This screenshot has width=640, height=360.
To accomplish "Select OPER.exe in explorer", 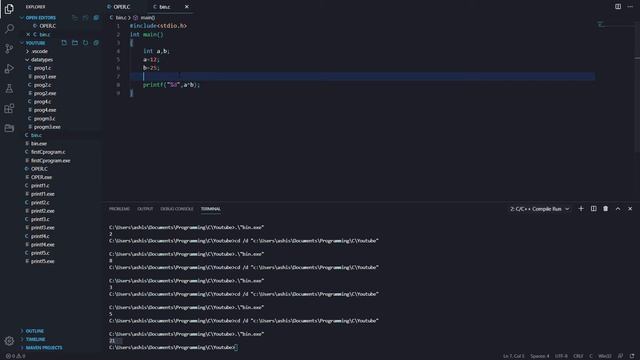I will [41, 177].
